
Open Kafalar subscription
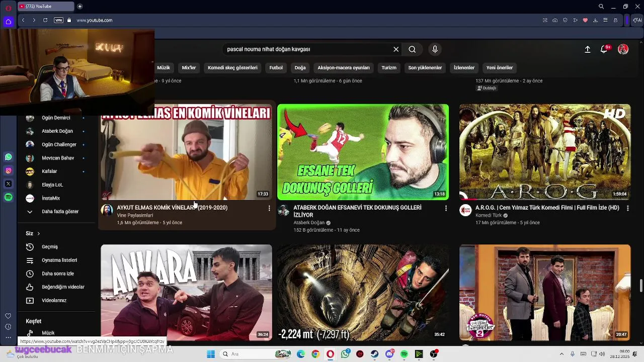[56, 171]
